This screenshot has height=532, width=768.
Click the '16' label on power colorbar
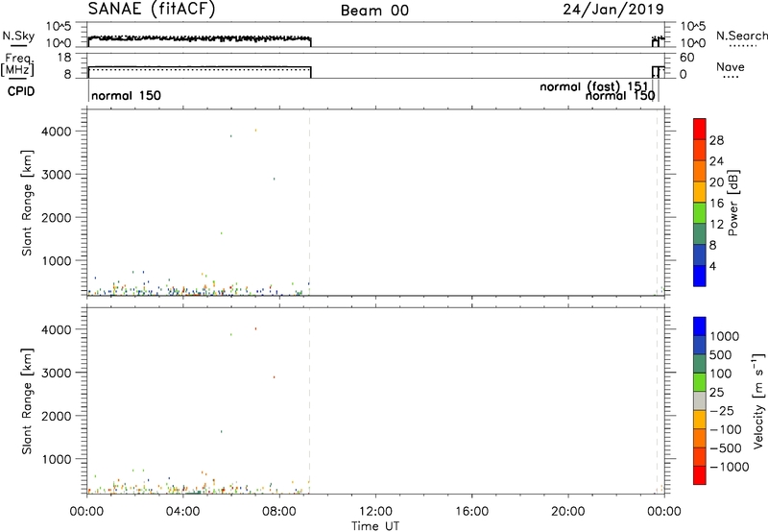(716, 204)
